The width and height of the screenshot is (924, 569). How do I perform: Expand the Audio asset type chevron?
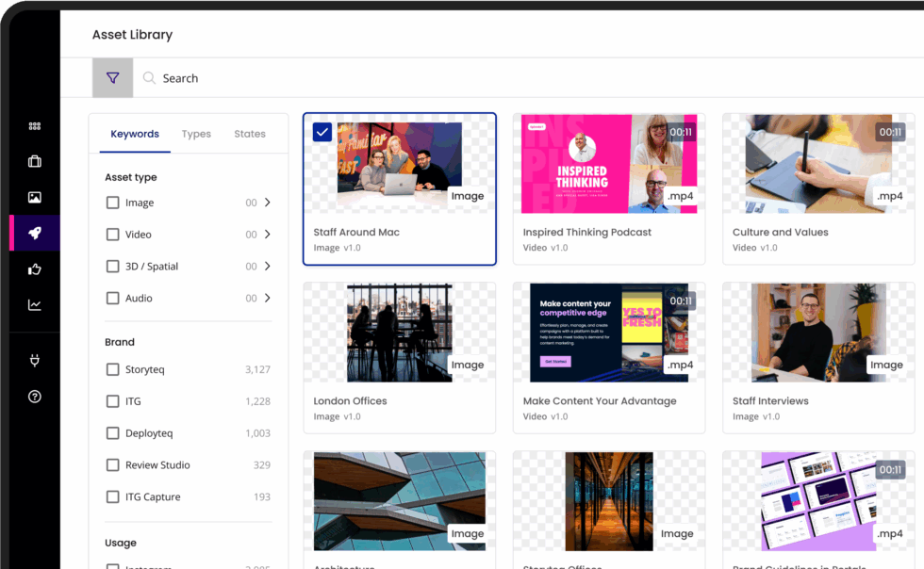click(x=268, y=299)
